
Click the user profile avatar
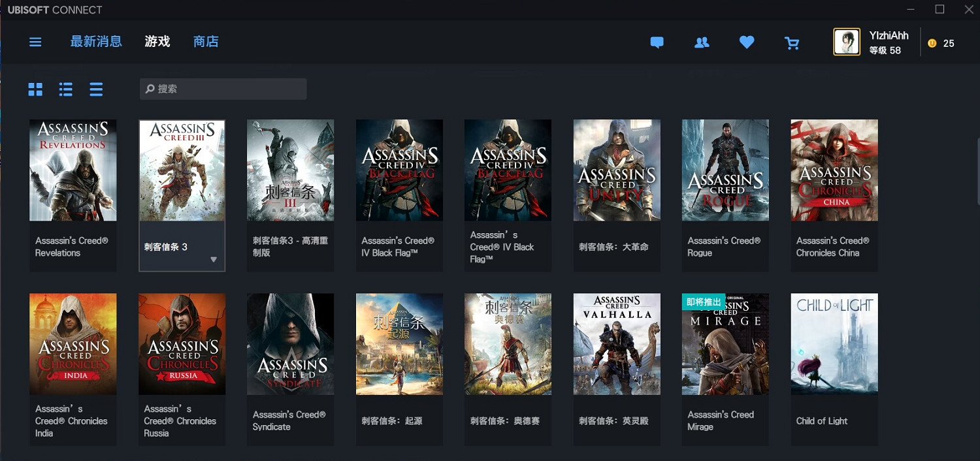846,42
